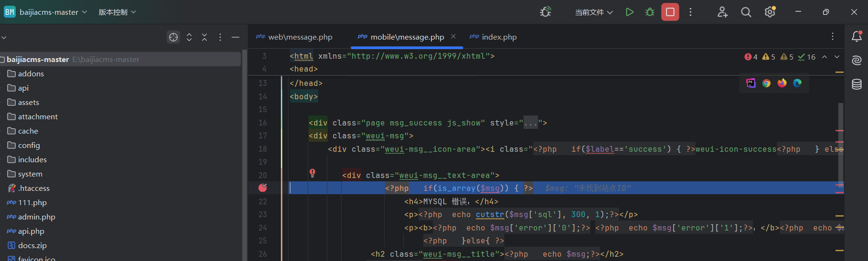Open Search Everywhere magnifier icon
The width and height of the screenshot is (868, 261).
[746, 12]
